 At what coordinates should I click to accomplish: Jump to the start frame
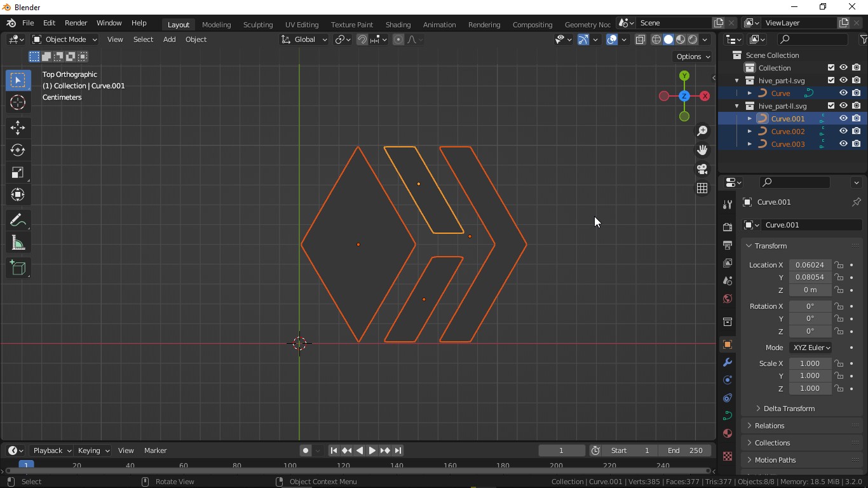(334, 451)
